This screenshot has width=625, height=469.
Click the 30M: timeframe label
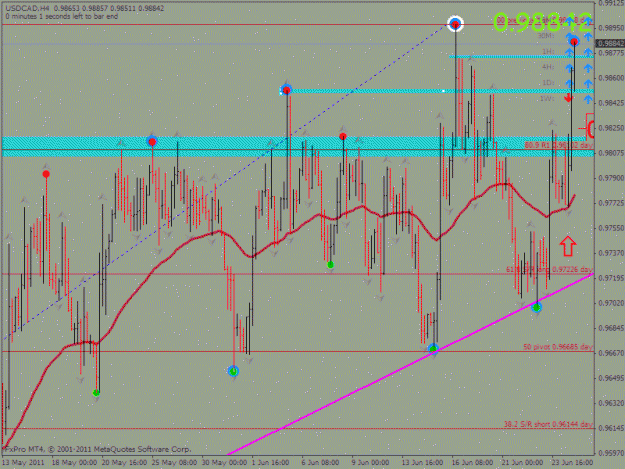pos(546,36)
